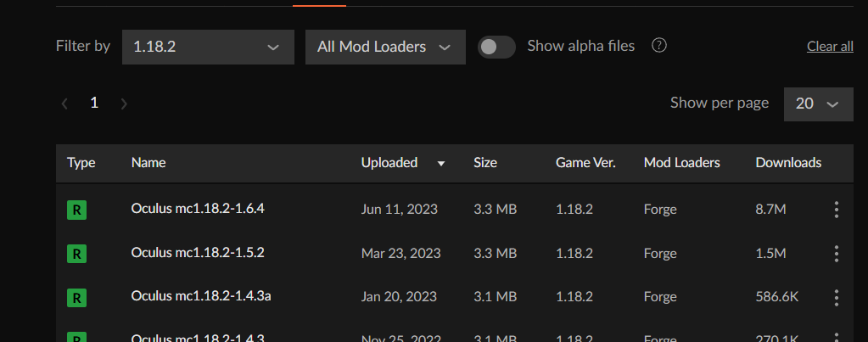The image size is (868, 342).
Task: Open the options menu for Oculus mc1.18.2-1.6.4
Action: pos(837,210)
